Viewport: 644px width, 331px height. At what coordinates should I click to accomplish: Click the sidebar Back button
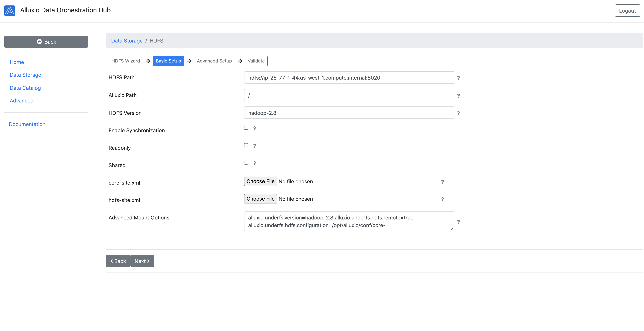[x=46, y=41]
